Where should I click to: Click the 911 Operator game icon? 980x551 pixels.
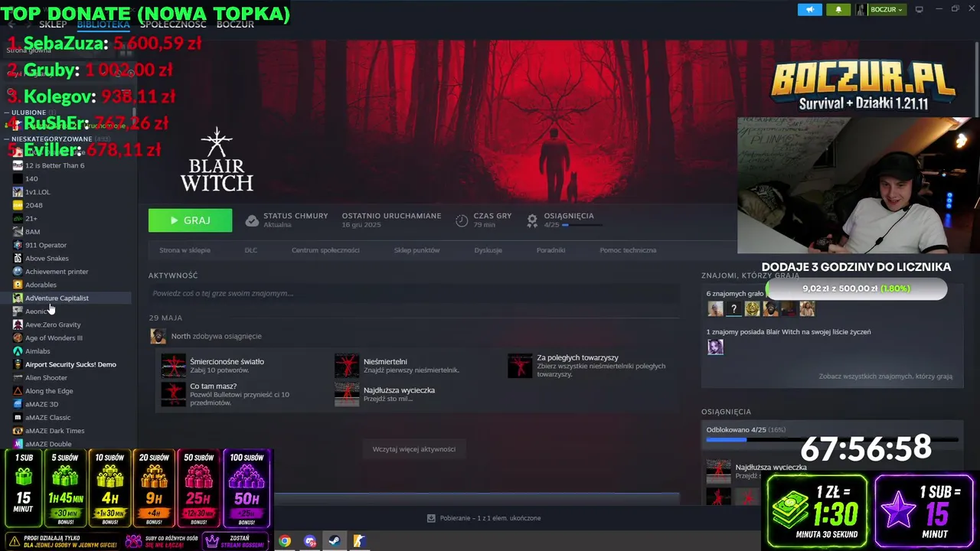coord(18,245)
